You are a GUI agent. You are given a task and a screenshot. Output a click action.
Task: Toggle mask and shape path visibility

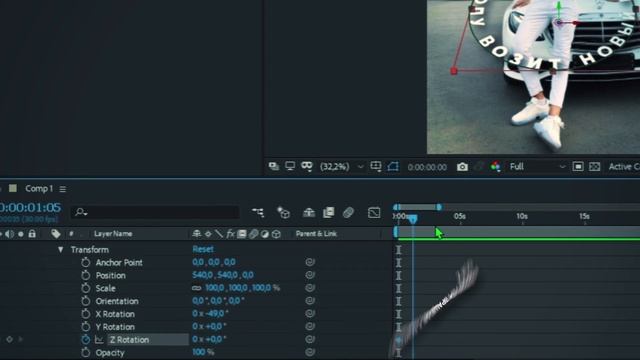[393, 167]
